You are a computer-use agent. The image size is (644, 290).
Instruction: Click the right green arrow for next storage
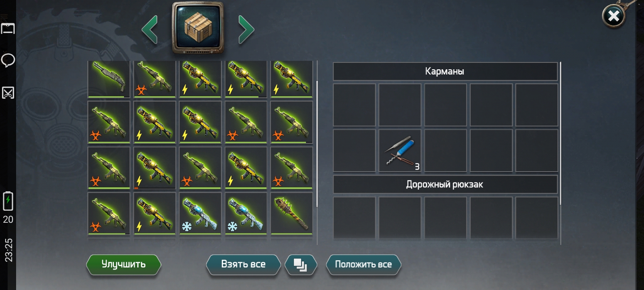(246, 29)
